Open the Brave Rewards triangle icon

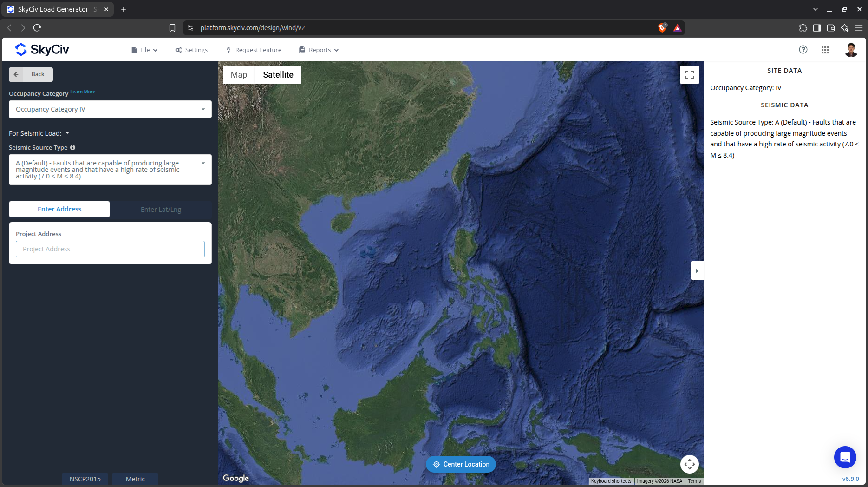point(678,28)
